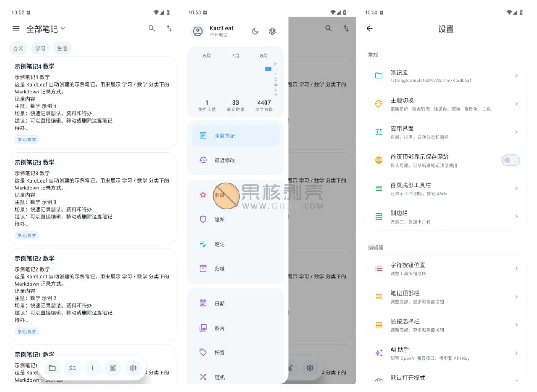The width and height of the screenshot is (537, 392).
Task: Open 笔记库 storage path setting
Action: pyautogui.click(x=446, y=76)
